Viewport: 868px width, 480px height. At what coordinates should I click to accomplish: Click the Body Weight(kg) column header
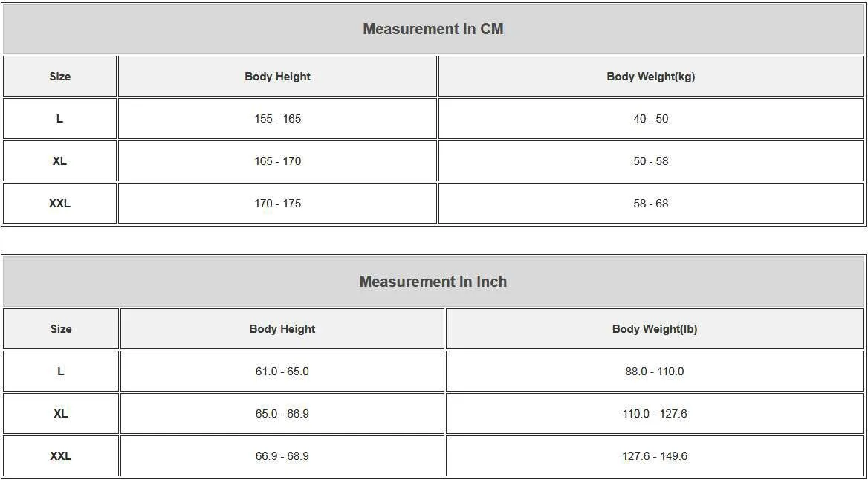[x=651, y=77]
